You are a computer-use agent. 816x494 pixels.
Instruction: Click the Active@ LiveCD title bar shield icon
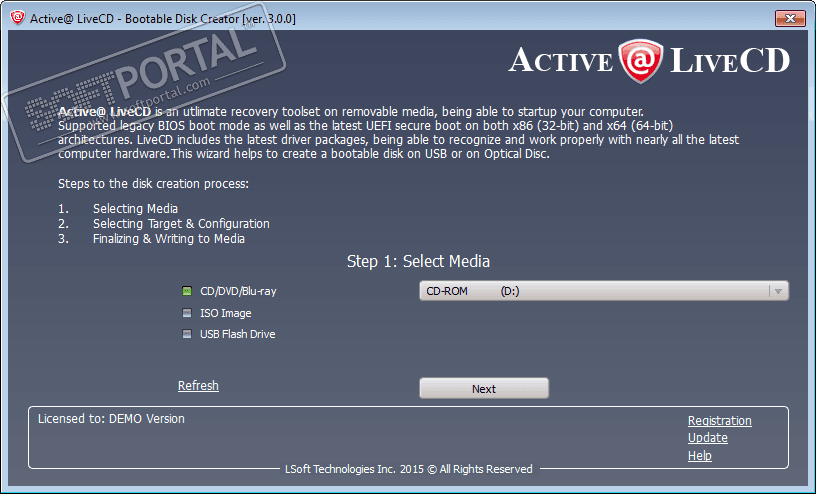click(x=17, y=18)
